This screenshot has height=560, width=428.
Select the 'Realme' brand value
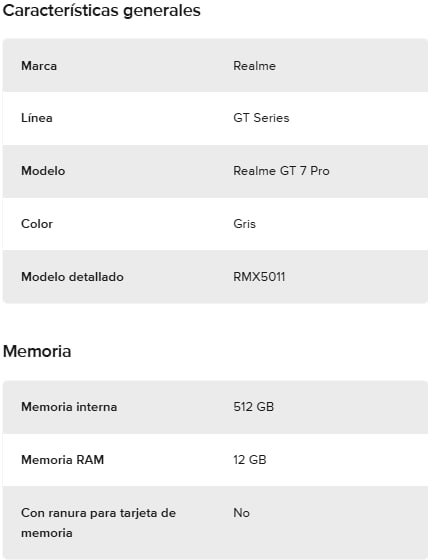254,66
